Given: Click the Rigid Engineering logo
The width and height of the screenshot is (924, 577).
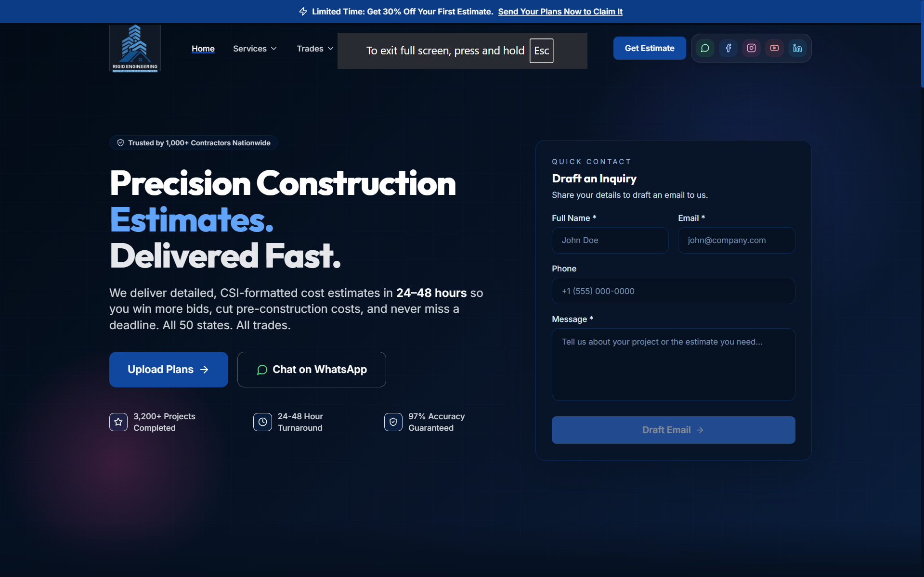Looking at the screenshot, I should coord(135,49).
